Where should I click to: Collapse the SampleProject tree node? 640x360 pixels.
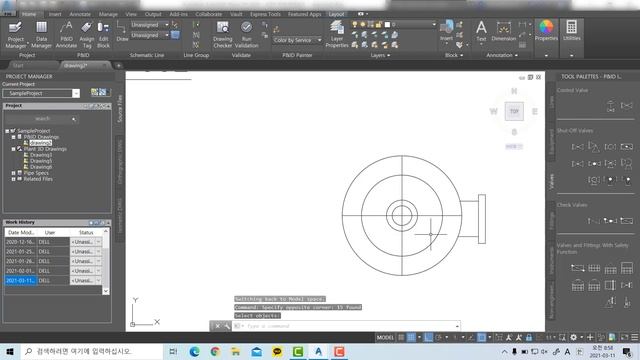[x=7, y=131]
